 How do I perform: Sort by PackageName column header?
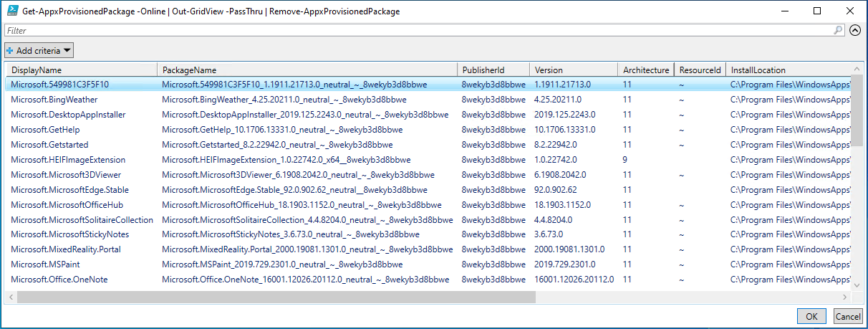[307, 70]
